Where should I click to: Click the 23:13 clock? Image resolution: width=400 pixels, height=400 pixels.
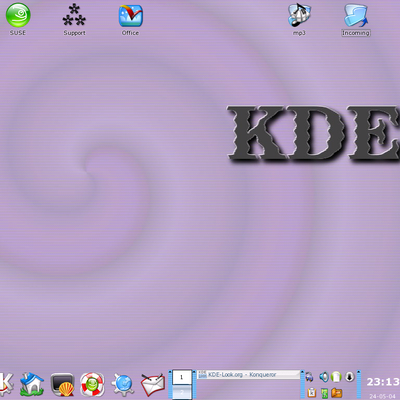tap(383, 382)
